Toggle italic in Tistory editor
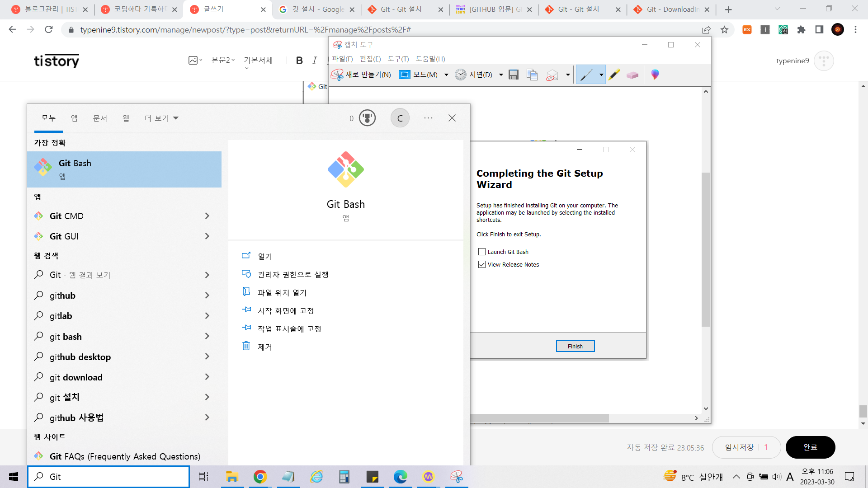This screenshot has width=868, height=488. pyautogui.click(x=315, y=61)
